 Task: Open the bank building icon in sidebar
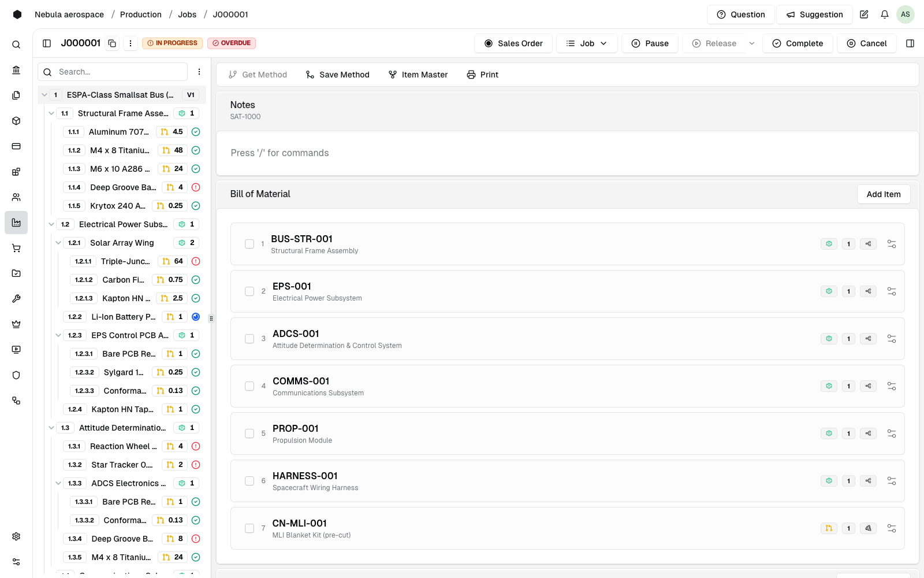tap(16, 70)
